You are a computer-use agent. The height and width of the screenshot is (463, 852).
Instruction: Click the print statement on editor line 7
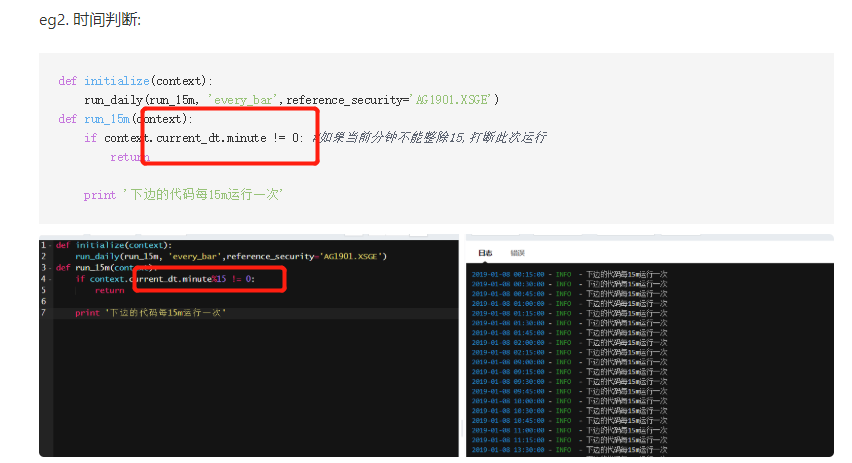click(150, 313)
